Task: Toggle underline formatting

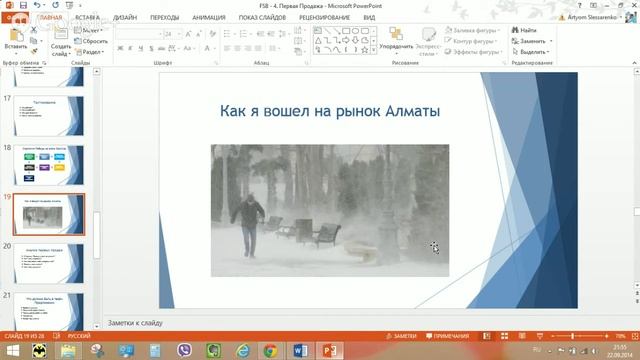Action: 141,48
